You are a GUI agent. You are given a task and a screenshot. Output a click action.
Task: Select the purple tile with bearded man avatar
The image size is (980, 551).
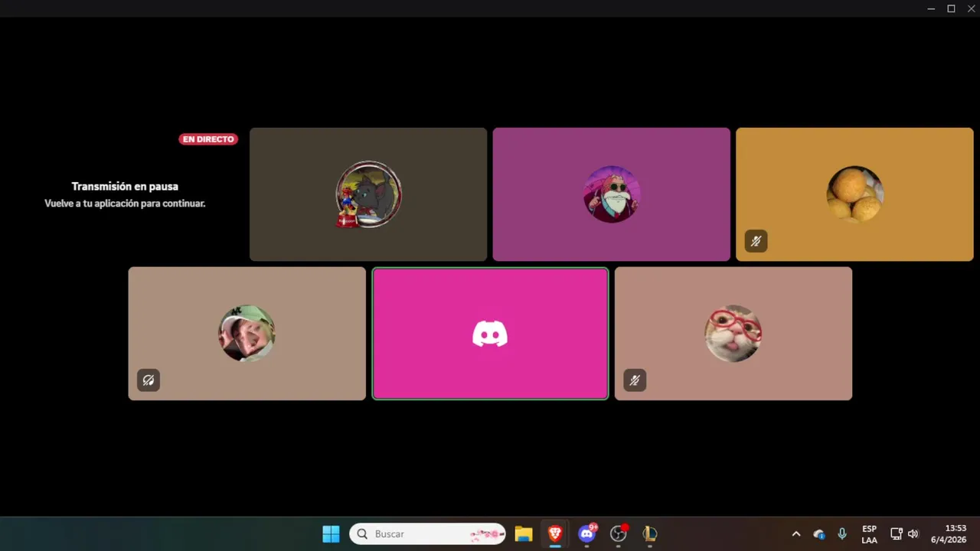click(x=611, y=194)
